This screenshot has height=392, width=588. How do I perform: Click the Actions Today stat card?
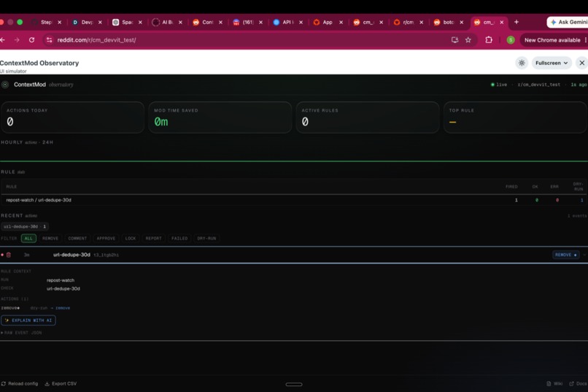click(x=72, y=118)
